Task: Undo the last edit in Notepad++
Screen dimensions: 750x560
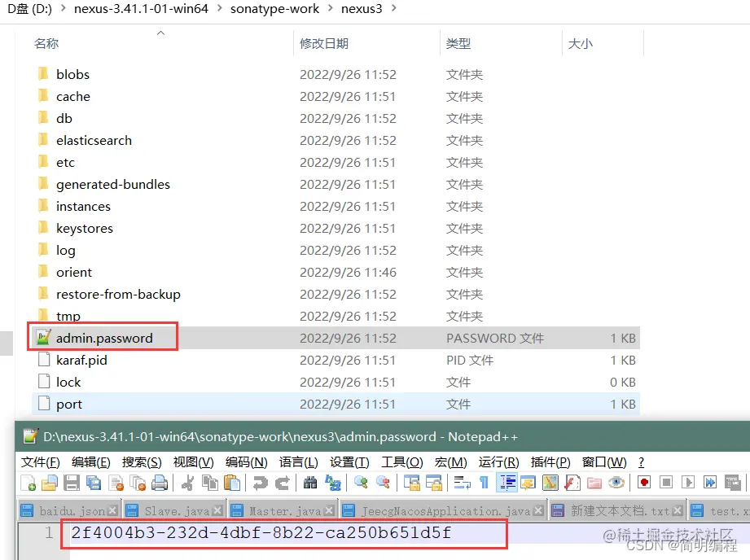Action: click(x=261, y=483)
